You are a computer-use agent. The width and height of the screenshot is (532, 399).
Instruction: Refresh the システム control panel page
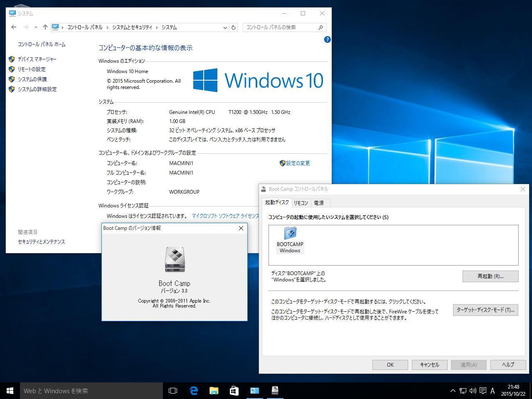point(234,28)
